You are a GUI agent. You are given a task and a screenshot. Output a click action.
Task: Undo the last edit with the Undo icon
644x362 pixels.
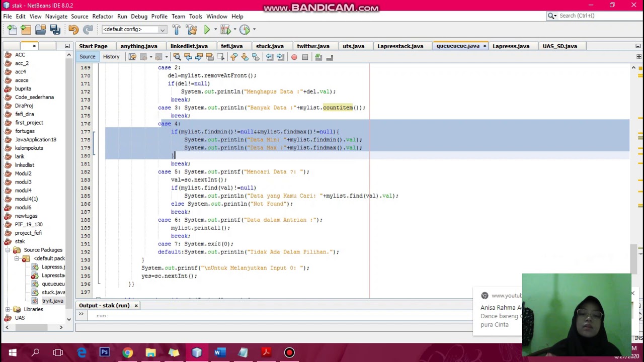pyautogui.click(x=73, y=30)
